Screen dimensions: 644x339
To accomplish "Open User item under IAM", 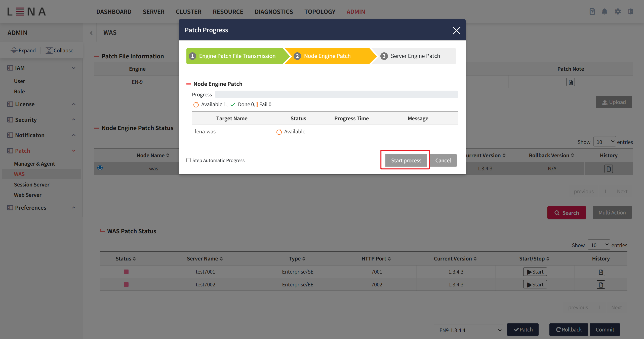I will click(x=19, y=81).
